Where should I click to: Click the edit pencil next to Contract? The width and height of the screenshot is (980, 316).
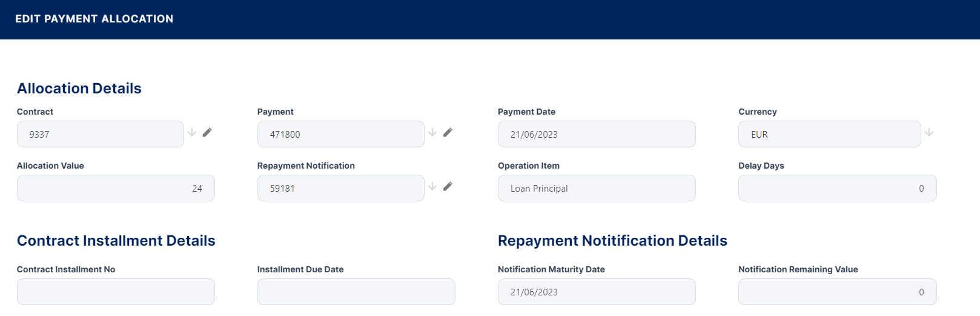point(207,132)
